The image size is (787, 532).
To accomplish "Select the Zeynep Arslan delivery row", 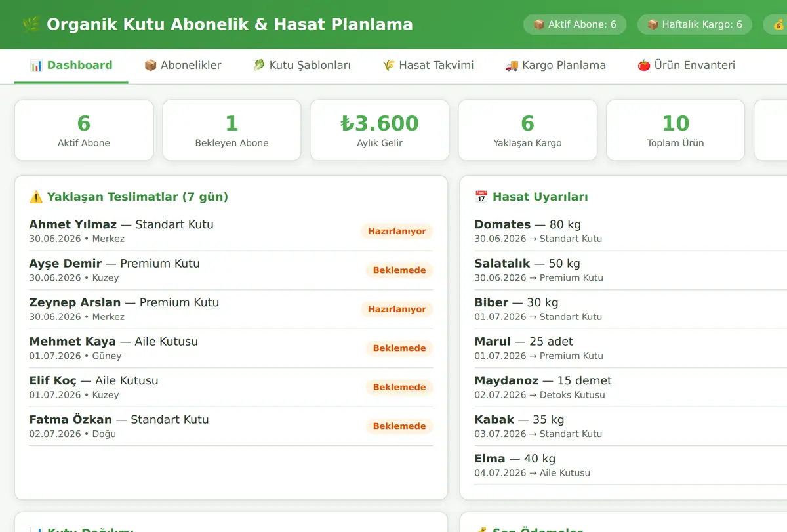I will click(231, 309).
